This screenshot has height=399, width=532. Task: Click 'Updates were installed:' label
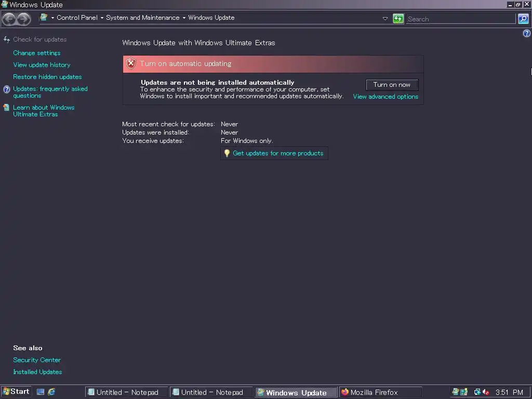pos(155,132)
